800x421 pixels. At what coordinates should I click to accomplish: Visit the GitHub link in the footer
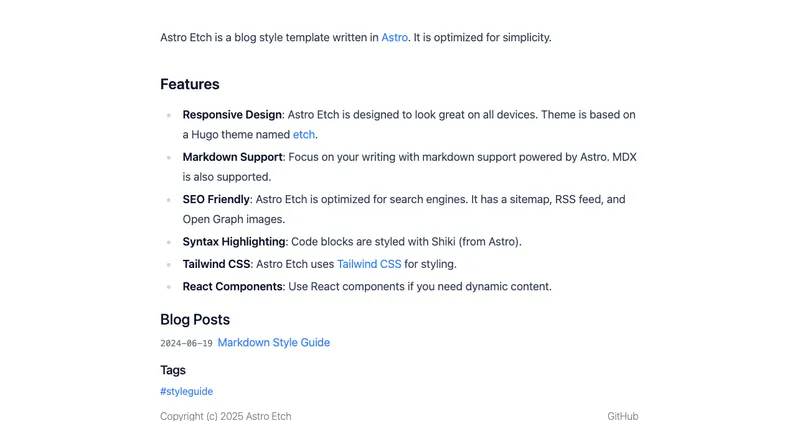(622, 416)
